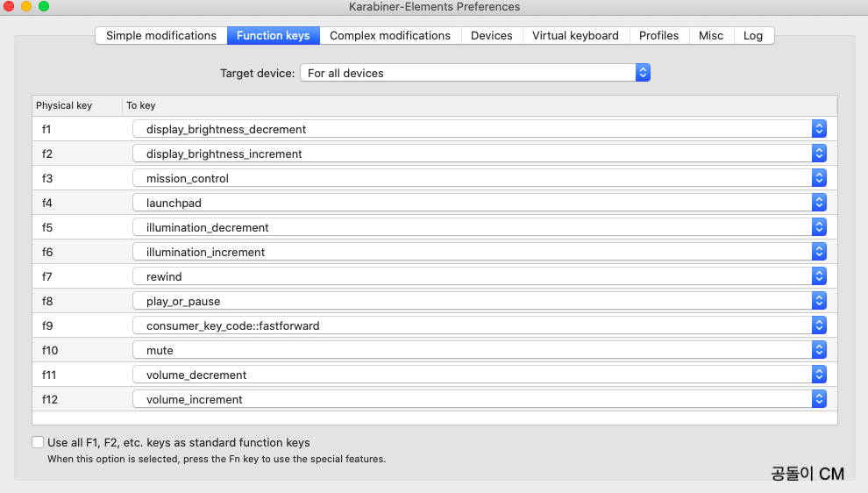The width and height of the screenshot is (868, 493).
Task: Enable use F1, F2 as standard function keys
Action: tap(38, 442)
